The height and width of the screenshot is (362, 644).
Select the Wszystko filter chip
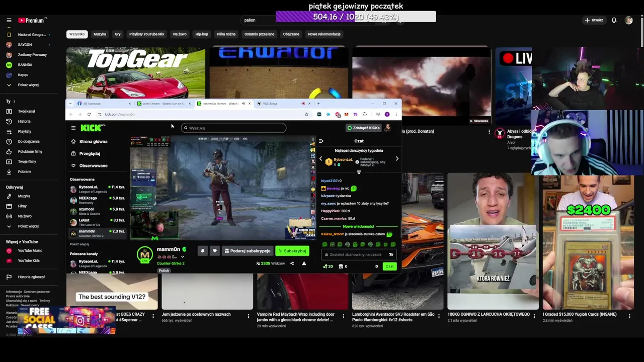[77, 34]
